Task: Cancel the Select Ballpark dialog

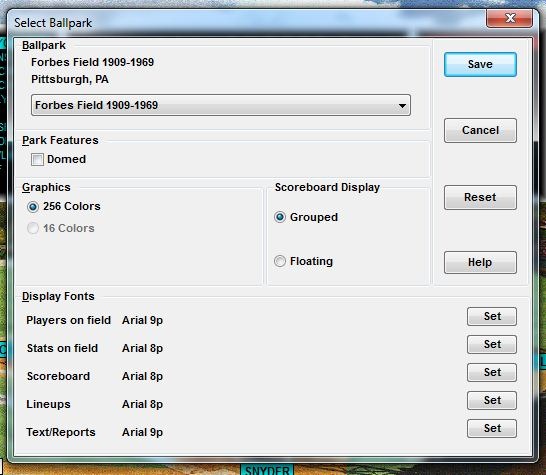Action: (480, 130)
